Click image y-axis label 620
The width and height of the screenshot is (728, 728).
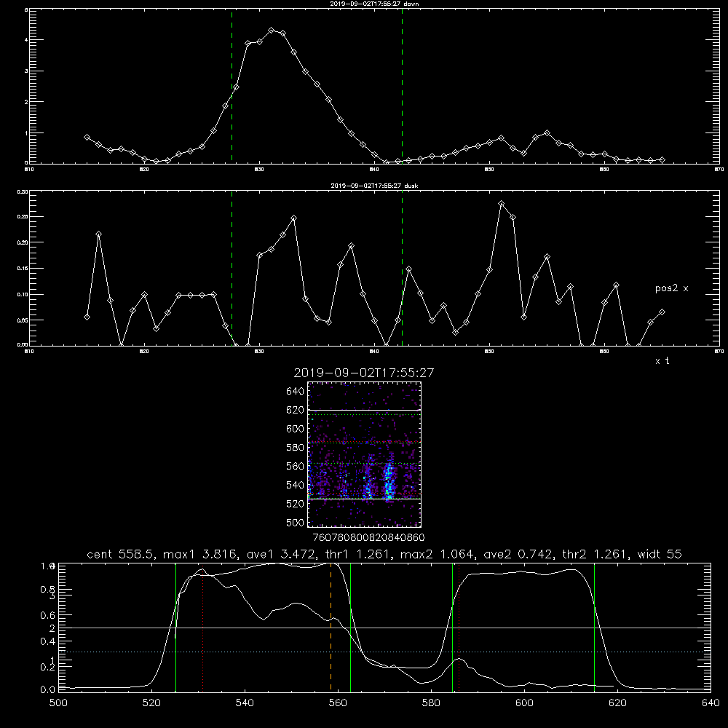pyautogui.click(x=296, y=410)
